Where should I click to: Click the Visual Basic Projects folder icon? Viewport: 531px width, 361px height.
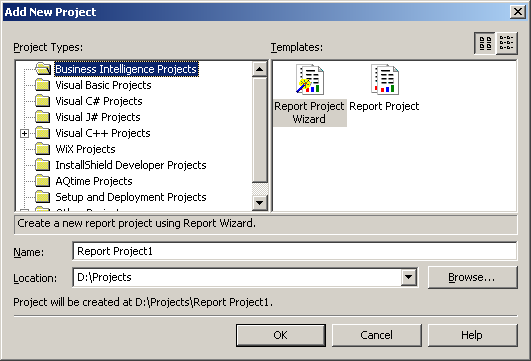coord(43,85)
